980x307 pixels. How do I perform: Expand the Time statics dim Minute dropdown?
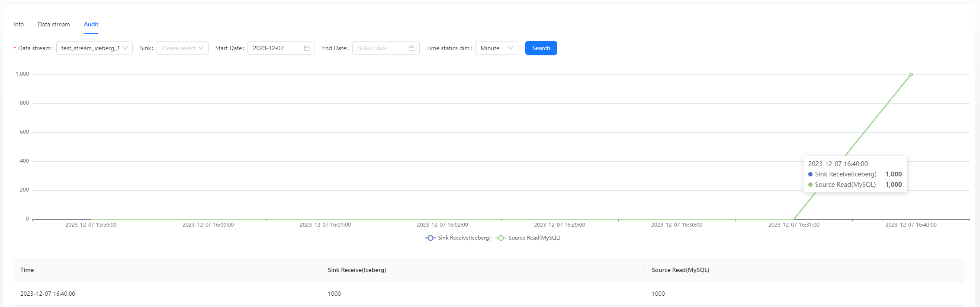(x=496, y=48)
